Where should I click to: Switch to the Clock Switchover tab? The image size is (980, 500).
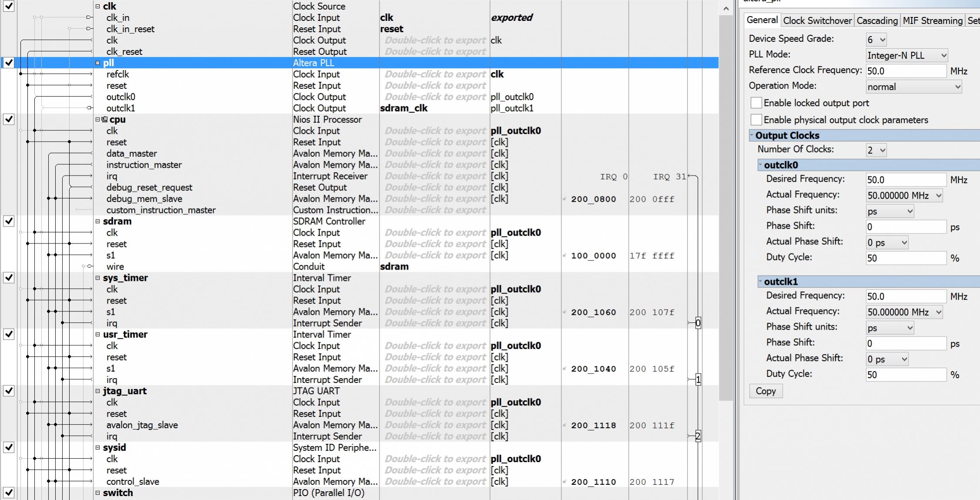pyautogui.click(x=817, y=20)
